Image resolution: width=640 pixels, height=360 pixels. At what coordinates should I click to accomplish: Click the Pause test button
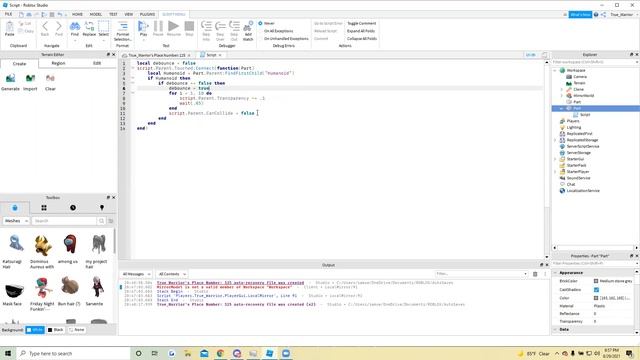point(158,28)
